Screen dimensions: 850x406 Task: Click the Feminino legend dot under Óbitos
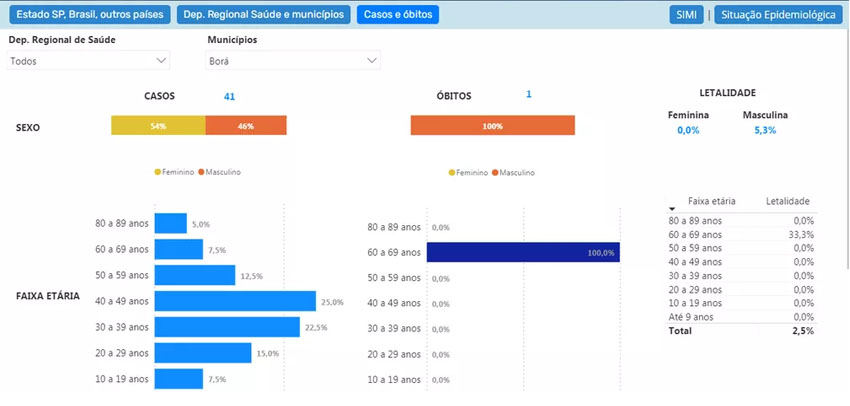click(452, 173)
